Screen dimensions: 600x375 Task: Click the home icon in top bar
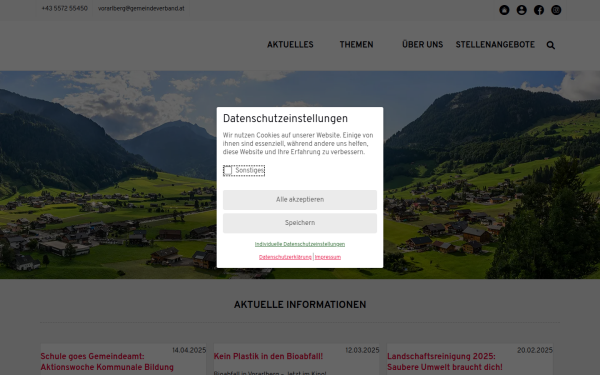pos(504,10)
